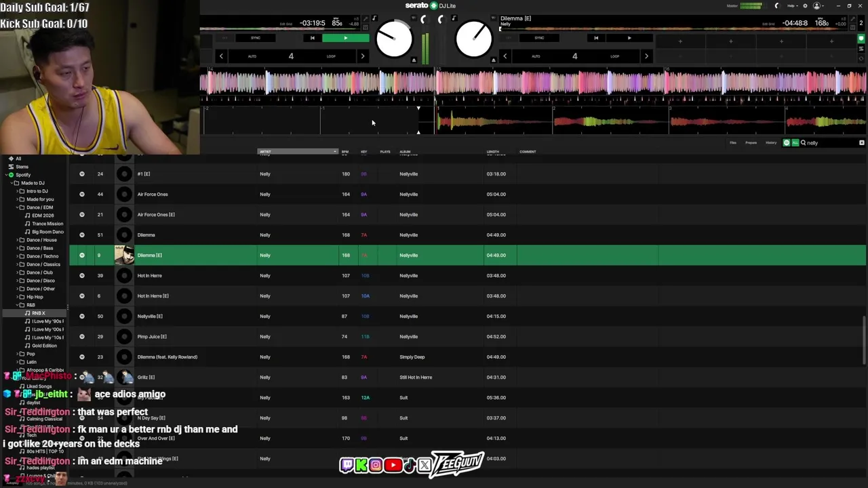Open the user account dropdown
This screenshot has height=488, width=868.
818,5
